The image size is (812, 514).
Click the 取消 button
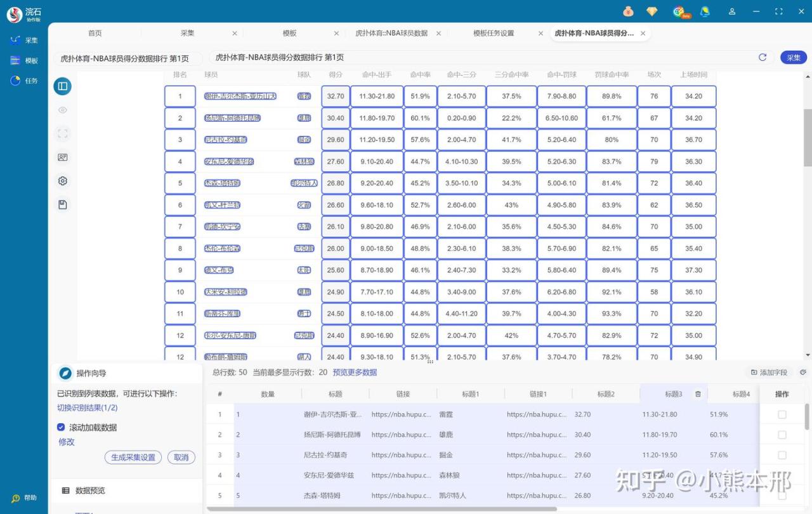181,458
